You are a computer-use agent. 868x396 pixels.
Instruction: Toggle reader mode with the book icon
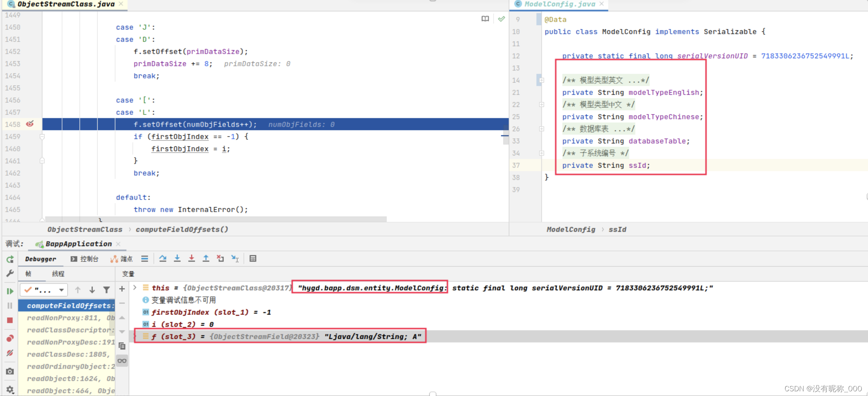click(486, 18)
